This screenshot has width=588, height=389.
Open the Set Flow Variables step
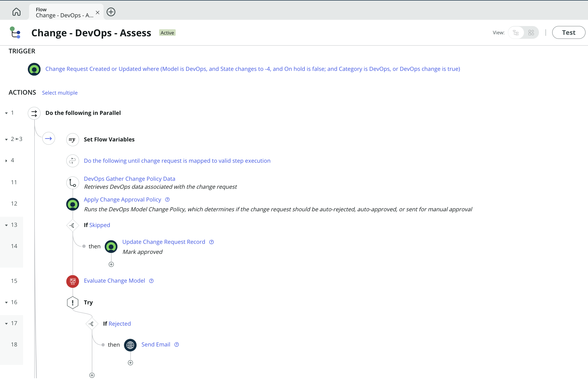109,139
